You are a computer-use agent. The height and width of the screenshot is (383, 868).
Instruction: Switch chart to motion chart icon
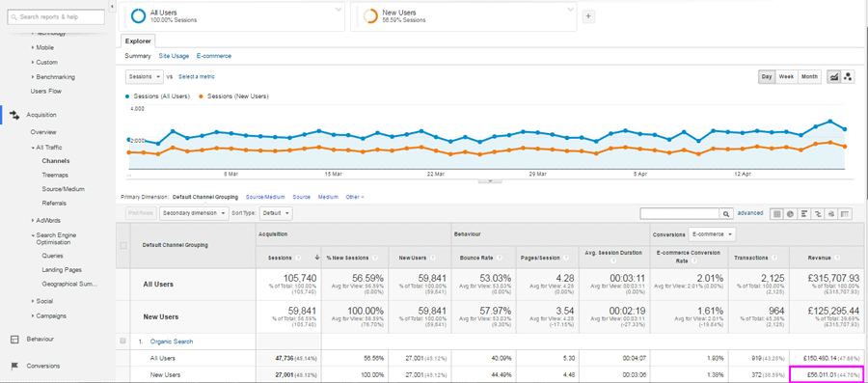click(848, 77)
